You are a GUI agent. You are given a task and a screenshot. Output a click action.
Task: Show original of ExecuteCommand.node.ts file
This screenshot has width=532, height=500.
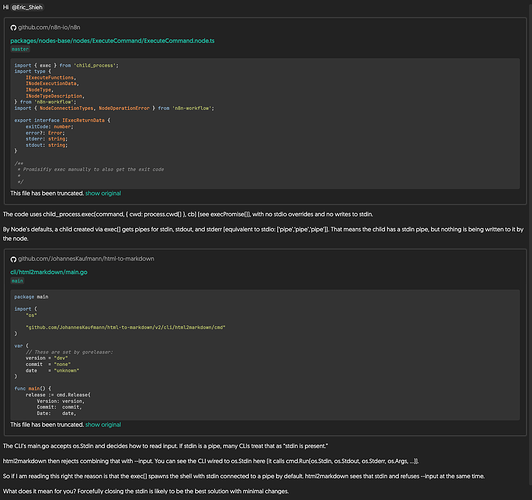pos(103,193)
